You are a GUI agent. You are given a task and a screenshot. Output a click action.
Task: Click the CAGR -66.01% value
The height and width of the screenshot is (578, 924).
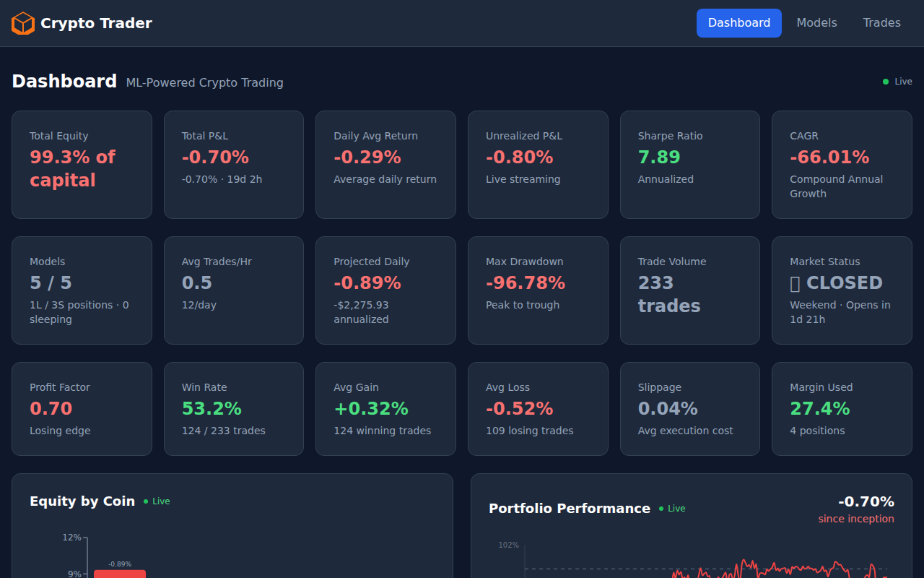[829, 158]
